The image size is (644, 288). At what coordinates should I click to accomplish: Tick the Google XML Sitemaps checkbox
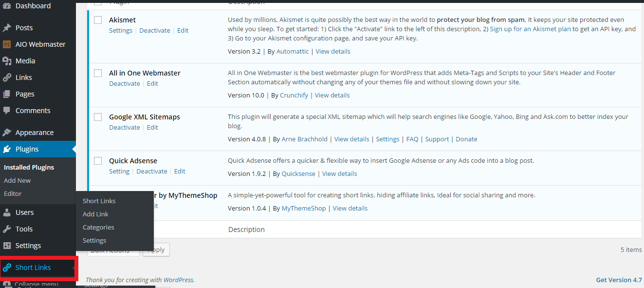98,117
